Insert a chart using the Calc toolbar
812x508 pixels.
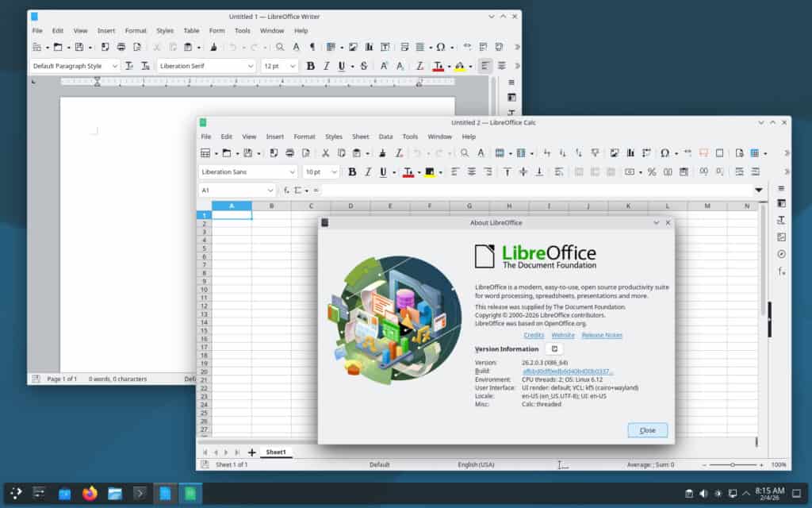coord(633,152)
